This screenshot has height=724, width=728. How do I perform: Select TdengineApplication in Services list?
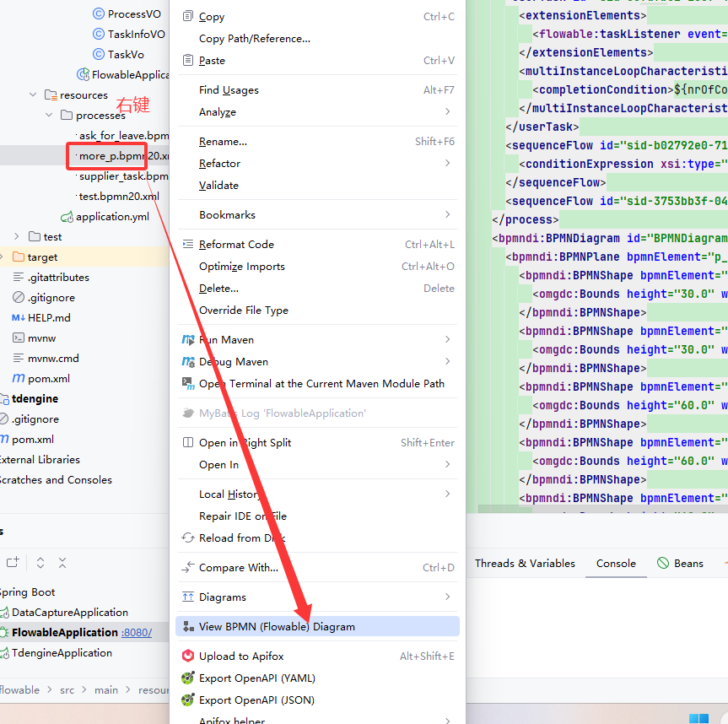62,653
